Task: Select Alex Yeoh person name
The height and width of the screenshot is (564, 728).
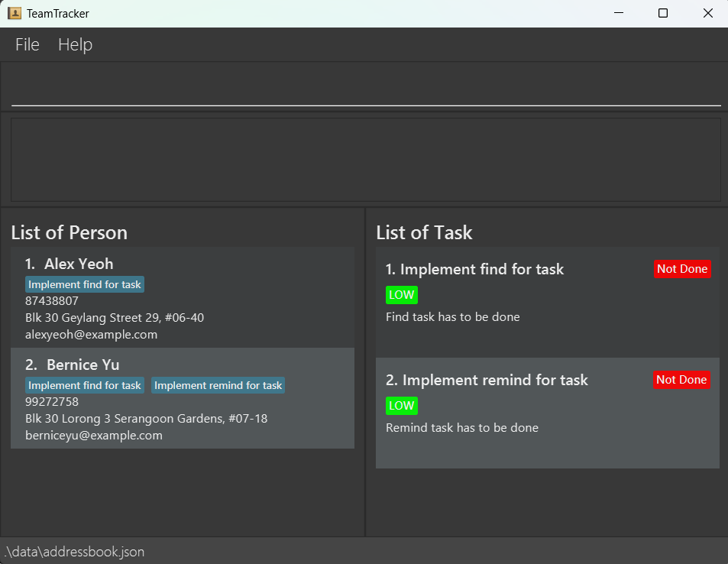Action: click(79, 264)
